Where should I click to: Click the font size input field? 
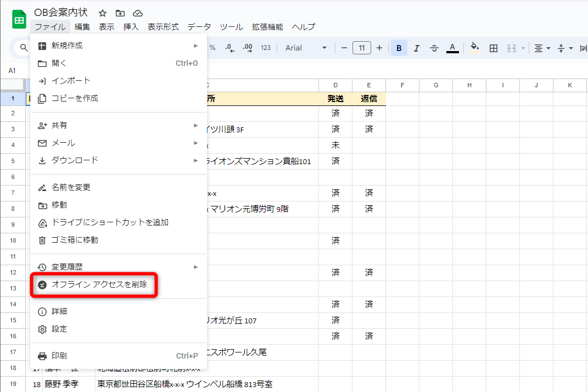(x=362, y=48)
